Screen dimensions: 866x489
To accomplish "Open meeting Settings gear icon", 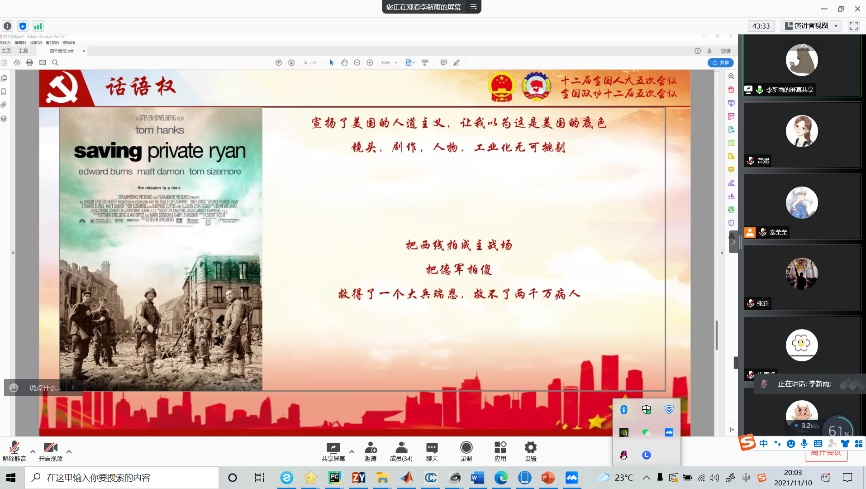I will click(x=531, y=450).
